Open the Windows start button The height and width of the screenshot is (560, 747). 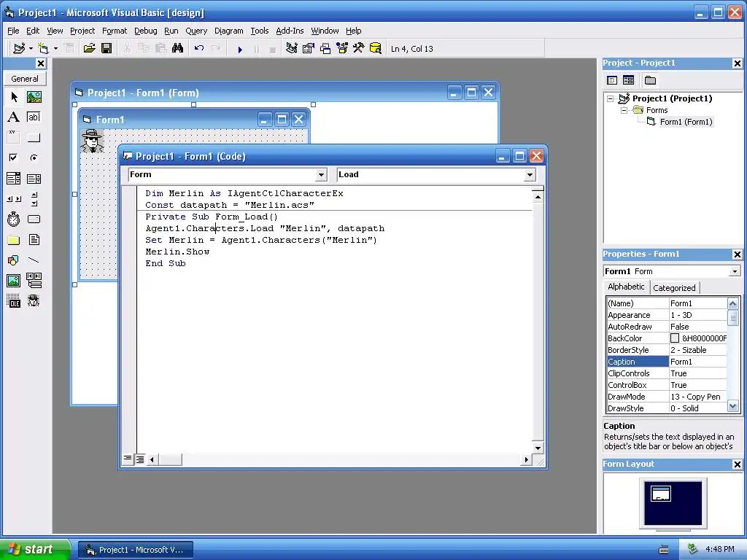coord(35,549)
